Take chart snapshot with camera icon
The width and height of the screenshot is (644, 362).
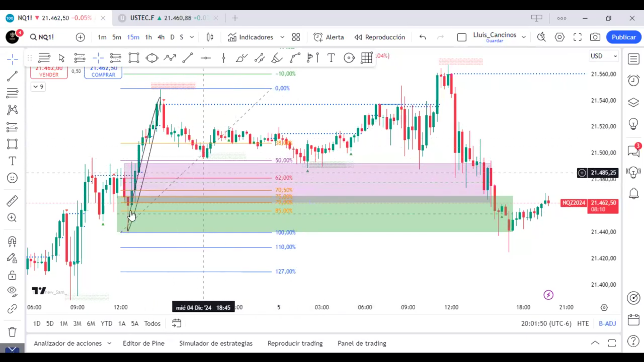[595, 37]
